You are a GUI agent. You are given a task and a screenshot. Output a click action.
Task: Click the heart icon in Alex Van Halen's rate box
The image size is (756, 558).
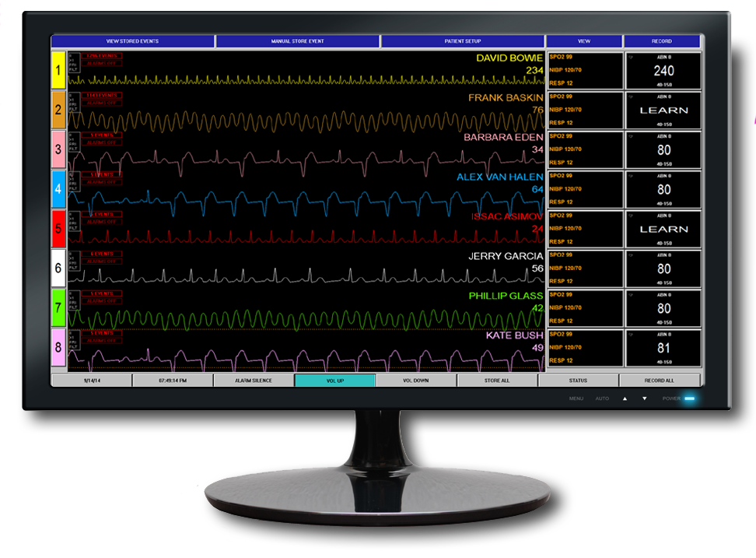631,176
